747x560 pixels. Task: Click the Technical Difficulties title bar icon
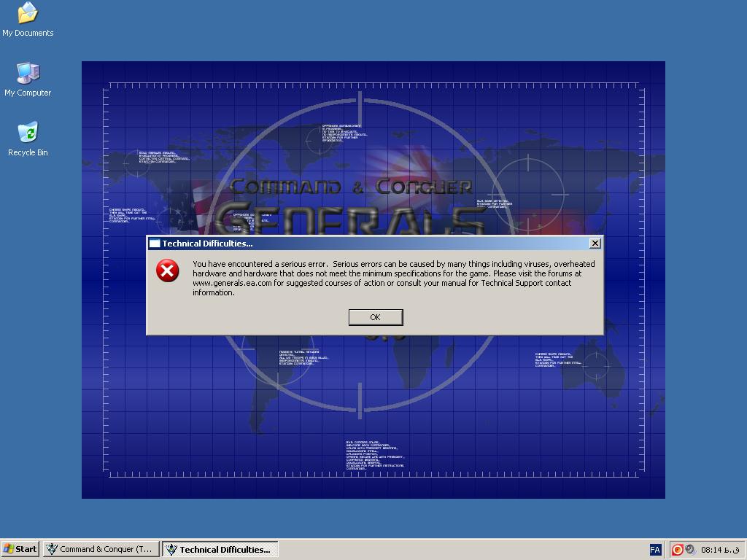coord(155,244)
